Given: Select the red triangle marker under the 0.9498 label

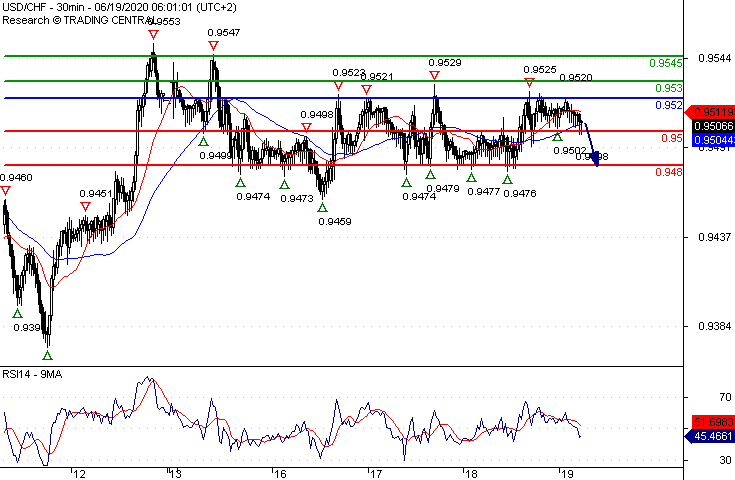Looking at the screenshot, I should coord(307,127).
